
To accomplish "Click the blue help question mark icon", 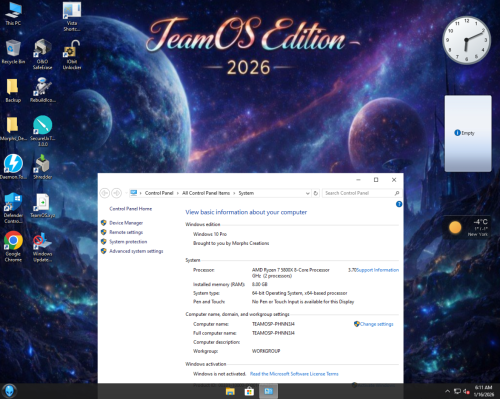I will (399, 204).
